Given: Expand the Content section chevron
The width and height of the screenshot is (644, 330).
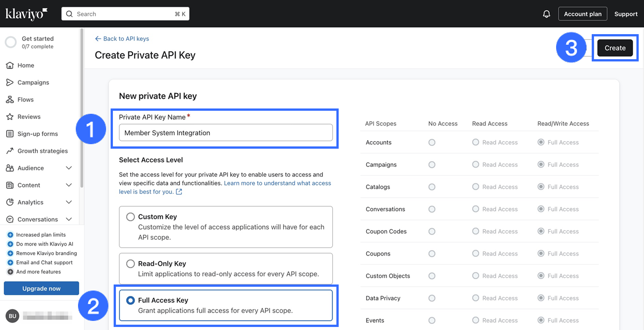Looking at the screenshot, I should coord(69,185).
